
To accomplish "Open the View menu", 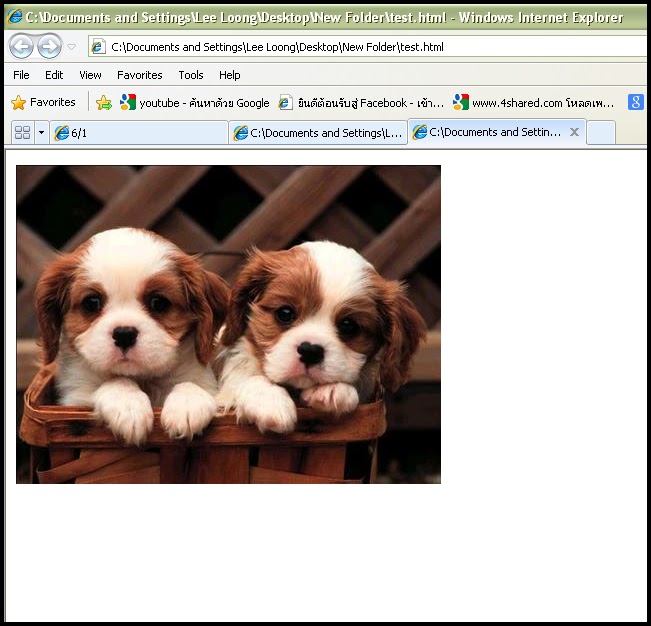I will coord(90,75).
